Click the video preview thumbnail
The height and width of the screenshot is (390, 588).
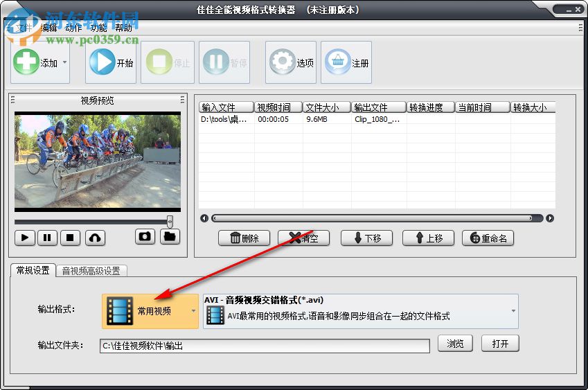click(98, 161)
